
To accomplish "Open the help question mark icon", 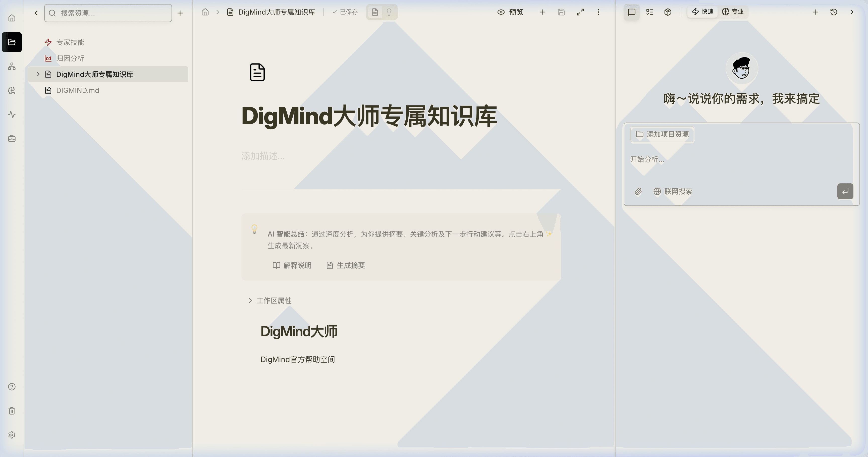I will coord(12,387).
